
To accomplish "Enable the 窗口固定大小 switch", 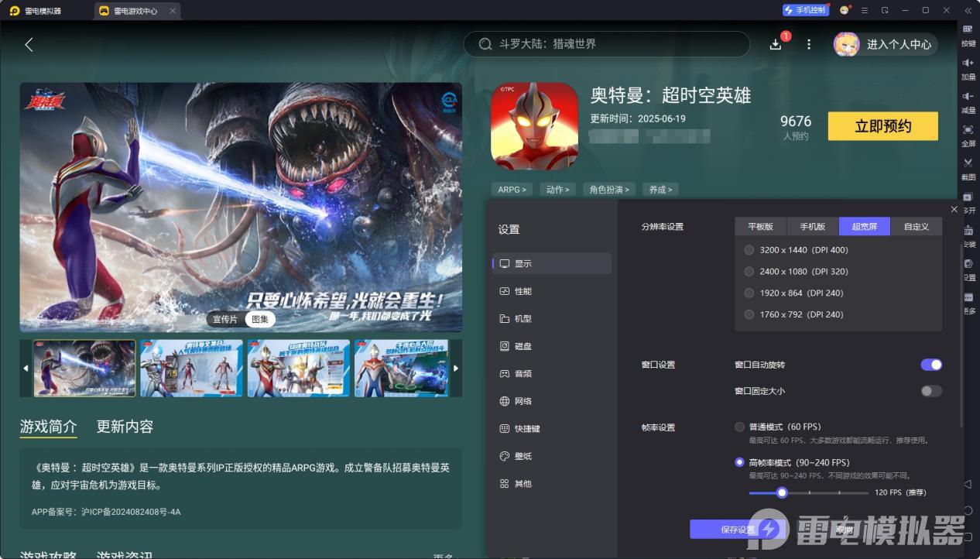I will 930,391.
